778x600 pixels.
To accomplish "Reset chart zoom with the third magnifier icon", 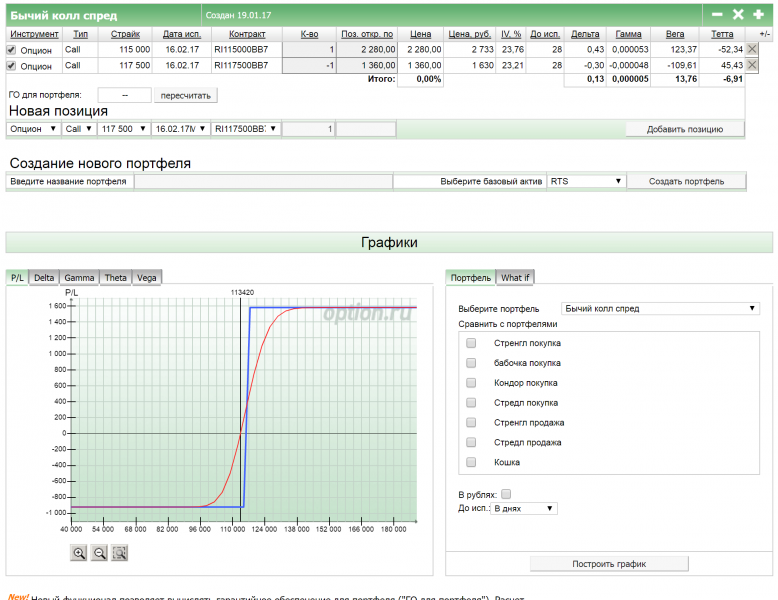I will click(x=120, y=552).
